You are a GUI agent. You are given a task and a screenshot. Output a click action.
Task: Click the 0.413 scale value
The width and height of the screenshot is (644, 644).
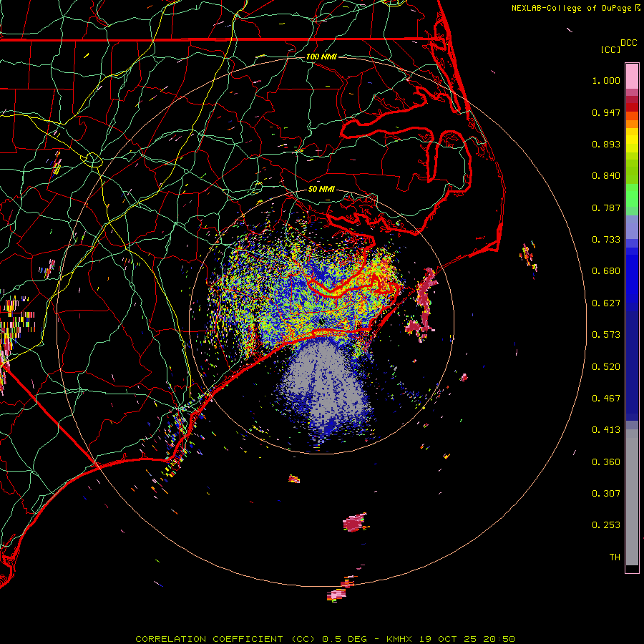point(606,430)
